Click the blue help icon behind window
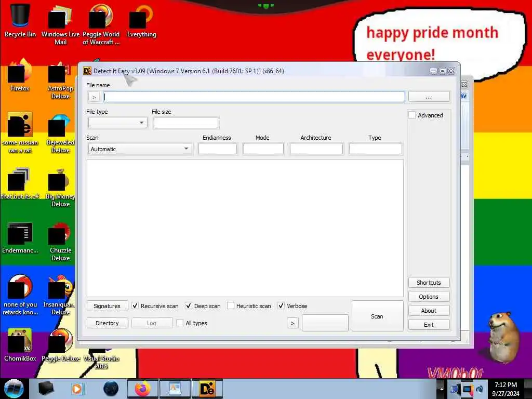Screen dimensions: 532x399 click(x=464, y=96)
